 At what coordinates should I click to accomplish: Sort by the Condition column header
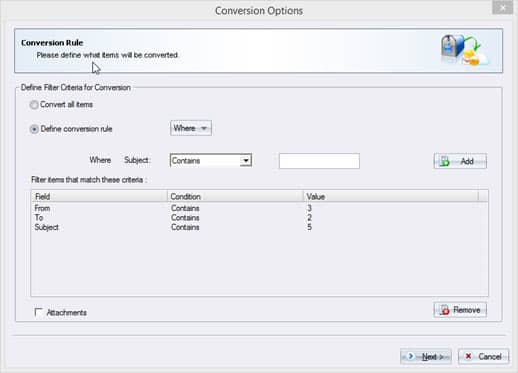235,196
